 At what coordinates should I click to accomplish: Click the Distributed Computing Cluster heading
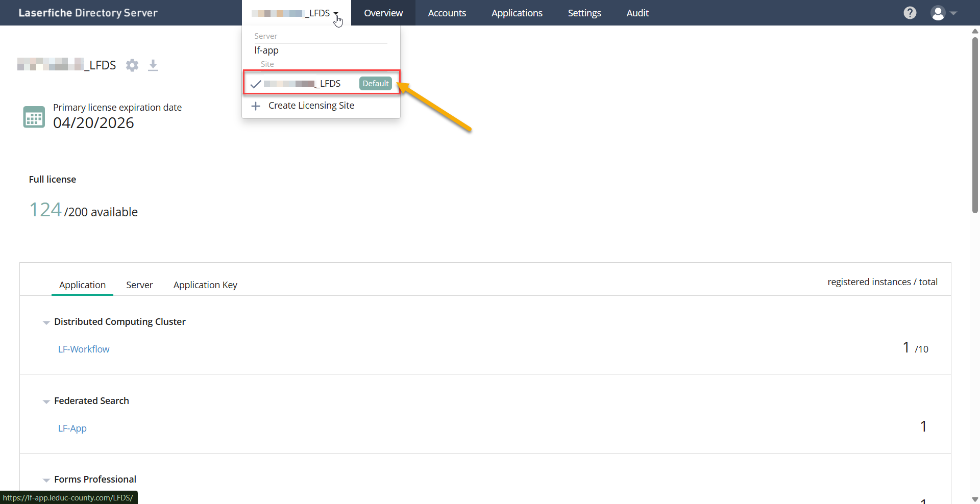pos(120,322)
